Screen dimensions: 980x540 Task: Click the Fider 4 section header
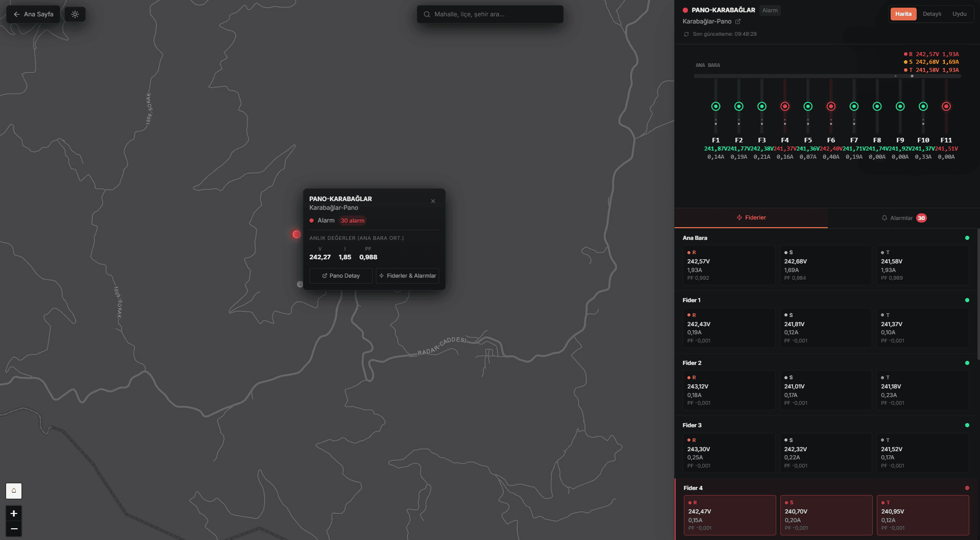point(826,488)
